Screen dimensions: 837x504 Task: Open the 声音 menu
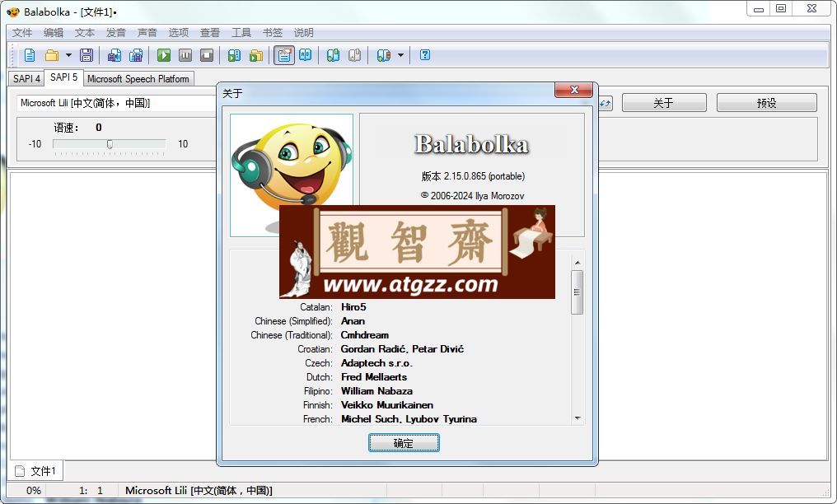(x=147, y=33)
